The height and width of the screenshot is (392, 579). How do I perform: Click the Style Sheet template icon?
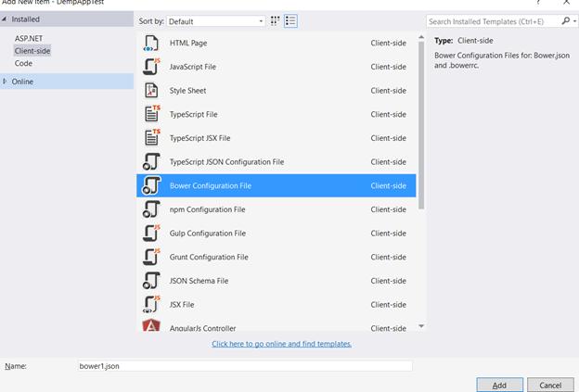click(151, 91)
